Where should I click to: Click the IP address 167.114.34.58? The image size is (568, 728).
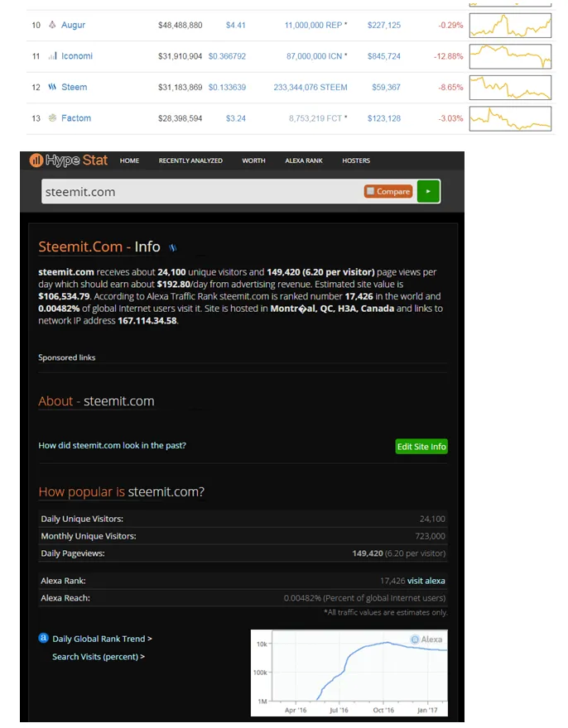click(147, 320)
